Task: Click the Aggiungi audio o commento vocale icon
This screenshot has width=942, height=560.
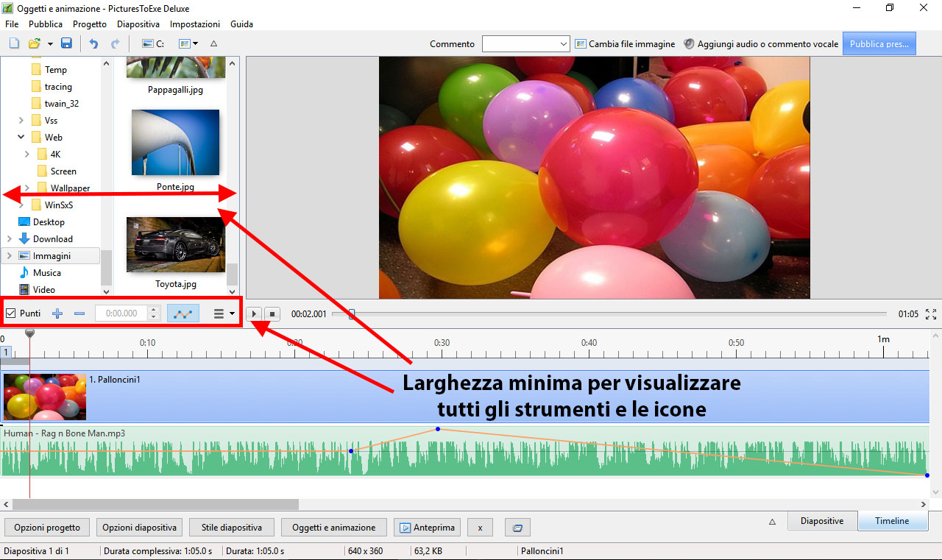Action: click(689, 43)
